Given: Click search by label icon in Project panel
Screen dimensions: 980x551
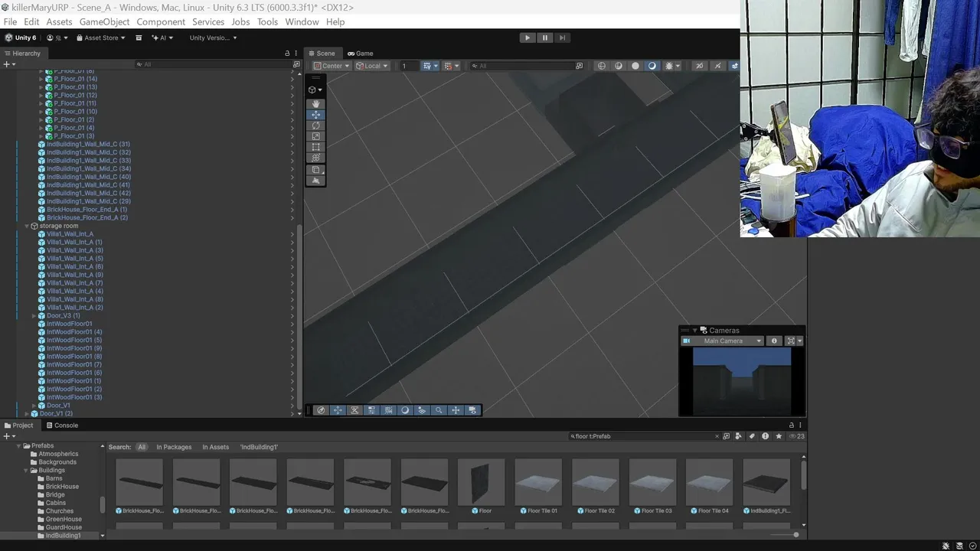Looking at the screenshot, I should [752, 436].
